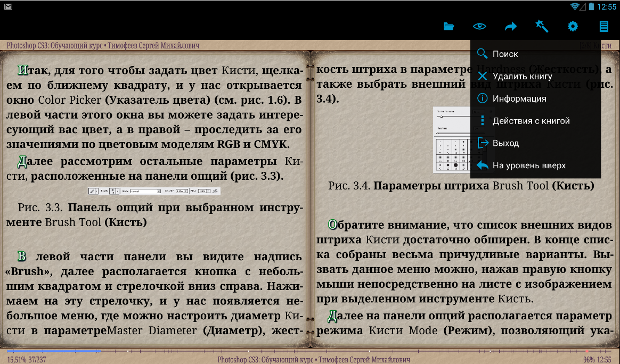Viewport: 620px width, 364px height.
Task: Toggle the list menu icon in toolbar
Action: tap(603, 27)
